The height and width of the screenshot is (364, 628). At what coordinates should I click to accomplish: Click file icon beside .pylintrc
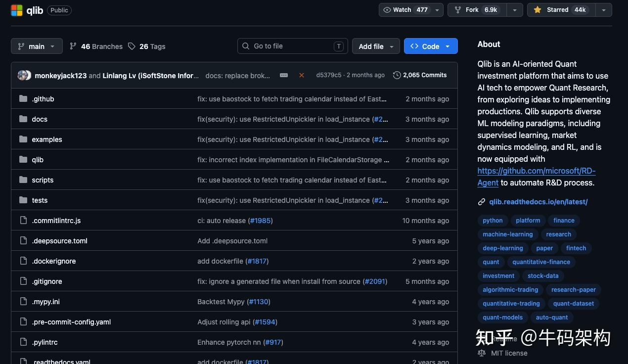(x=23, y=342)
